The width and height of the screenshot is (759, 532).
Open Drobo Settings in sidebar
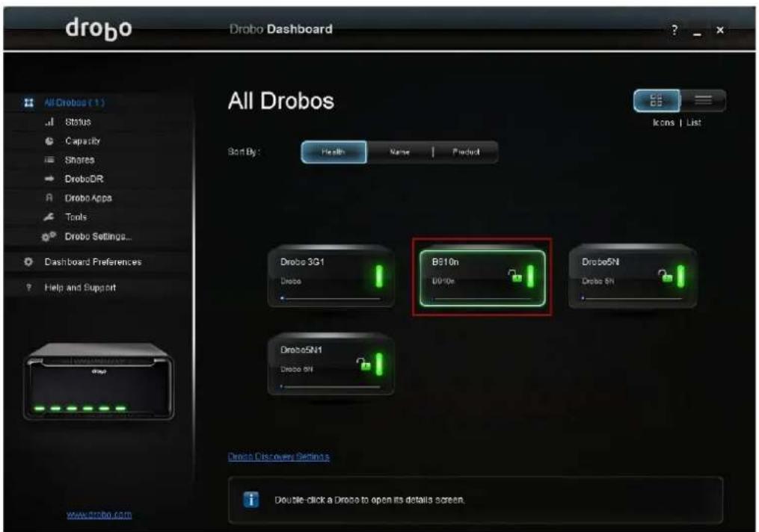point(98,237)
